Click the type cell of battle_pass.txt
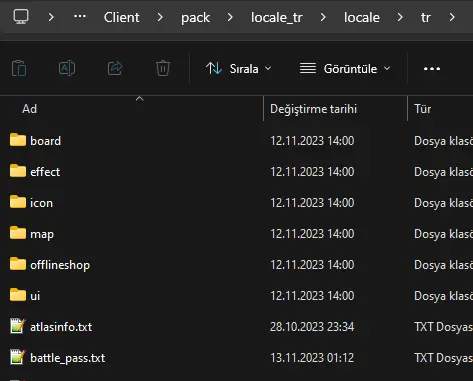473x381 pixels. [443, 358]
